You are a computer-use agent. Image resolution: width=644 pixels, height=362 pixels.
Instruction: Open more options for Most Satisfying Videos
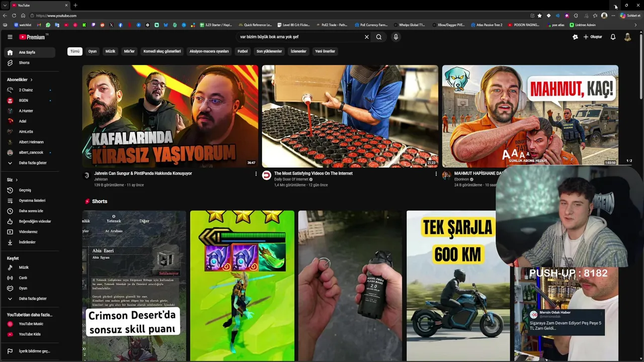[x=436, y=174]
